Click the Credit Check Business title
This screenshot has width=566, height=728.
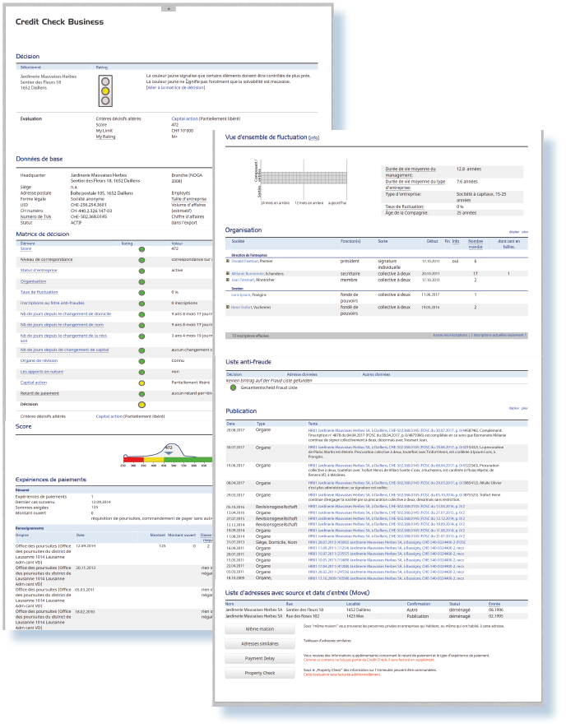click(x=59, y=22)
